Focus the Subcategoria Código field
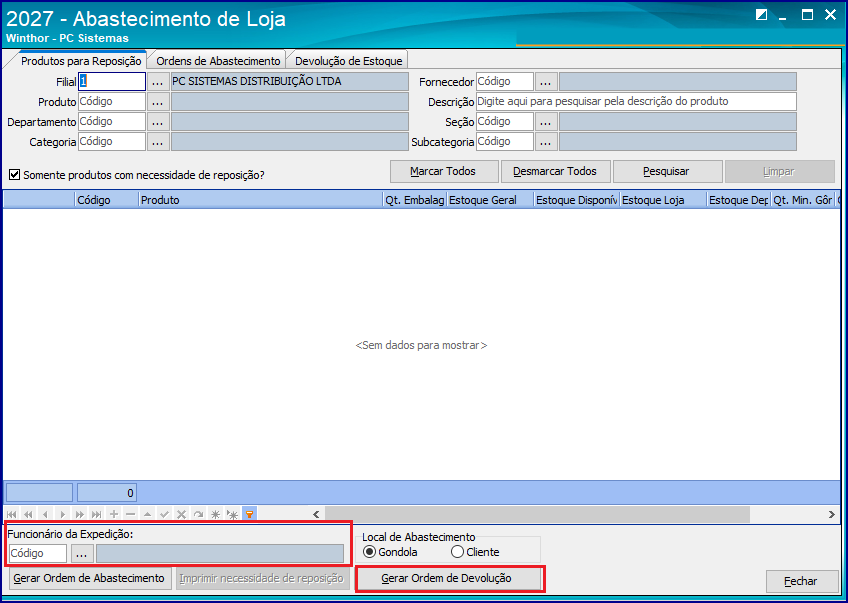The height and width of the screenshot is (603, 848). (505, 142)
